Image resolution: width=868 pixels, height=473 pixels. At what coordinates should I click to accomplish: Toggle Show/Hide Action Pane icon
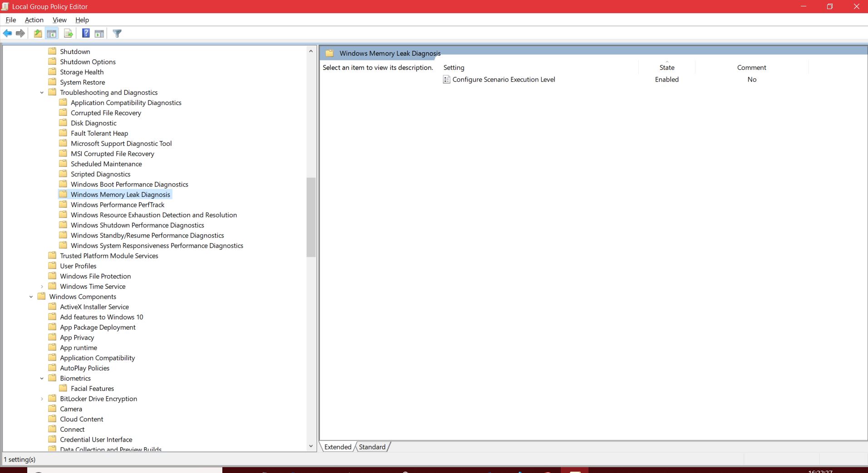(x=99, y=34)
